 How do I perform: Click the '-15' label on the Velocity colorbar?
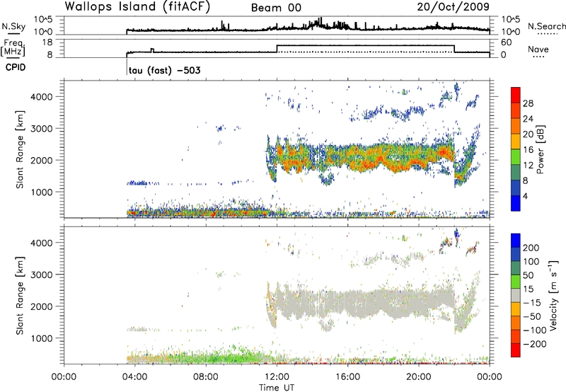tap(532, 303)
